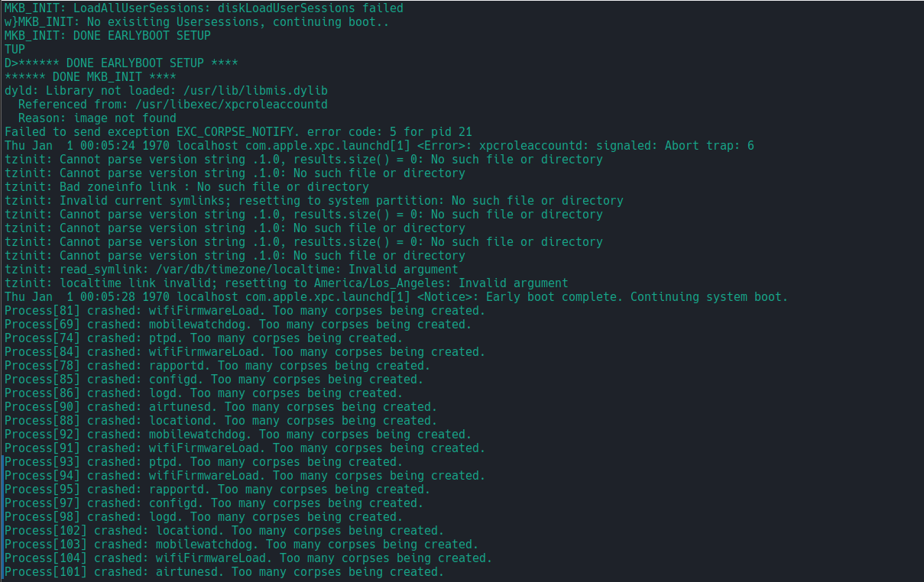Click the Process[88] locationd crash line
Viewport: 924px width, 582px height.
(220, 421)
